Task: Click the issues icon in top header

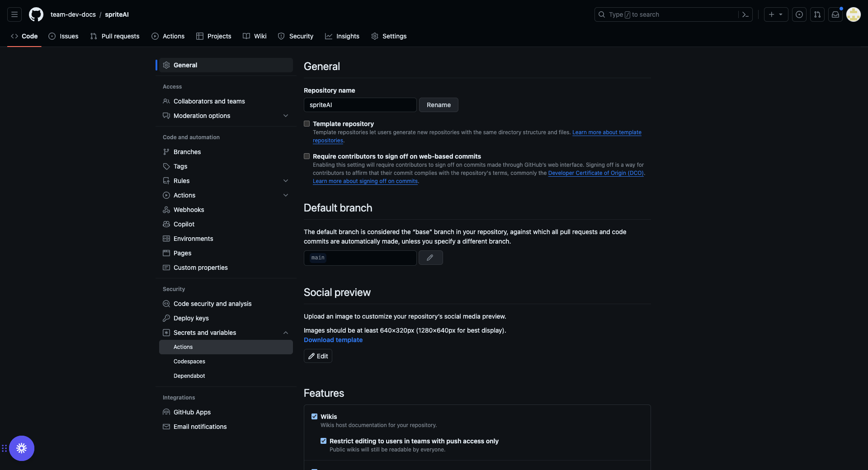Action: click(x=799, y=14)
